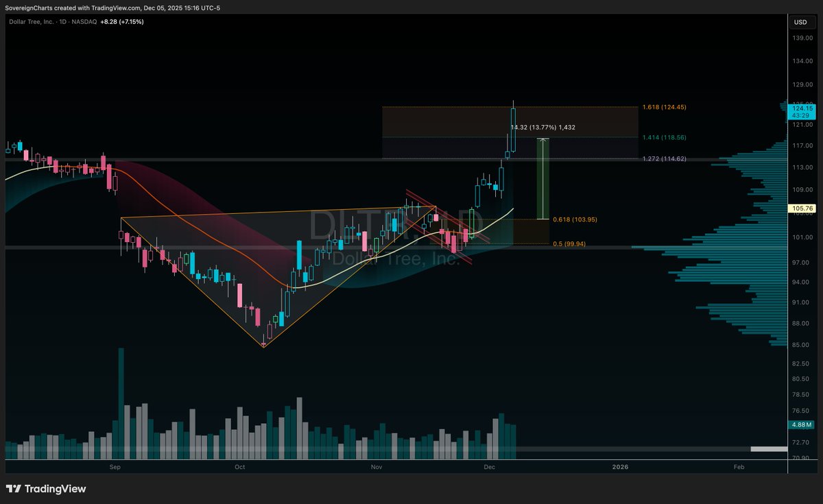
Task: Click the 76.50 price axis label
Action: click(x=802, y=411)
